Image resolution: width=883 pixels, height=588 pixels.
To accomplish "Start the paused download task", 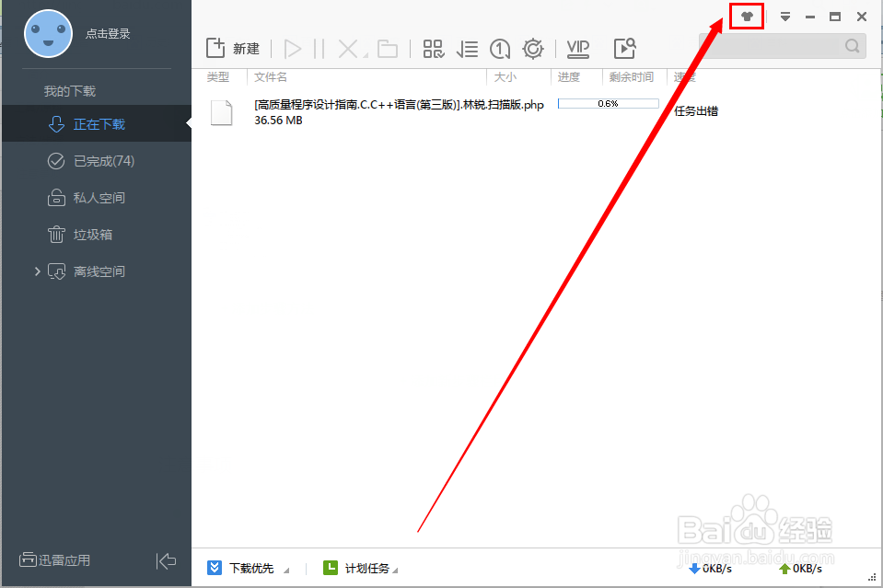I will (x=293, y=48).
